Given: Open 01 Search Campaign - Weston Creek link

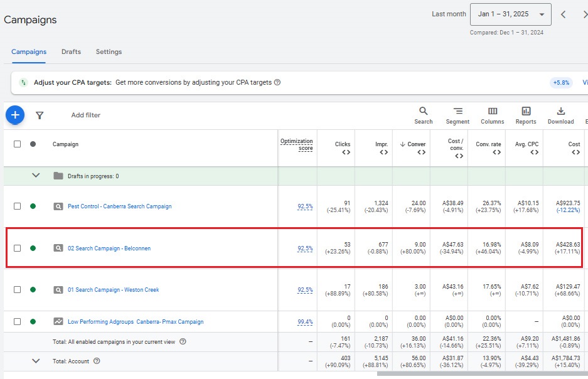Looking at the screenshot, I should tap(113, 290).
